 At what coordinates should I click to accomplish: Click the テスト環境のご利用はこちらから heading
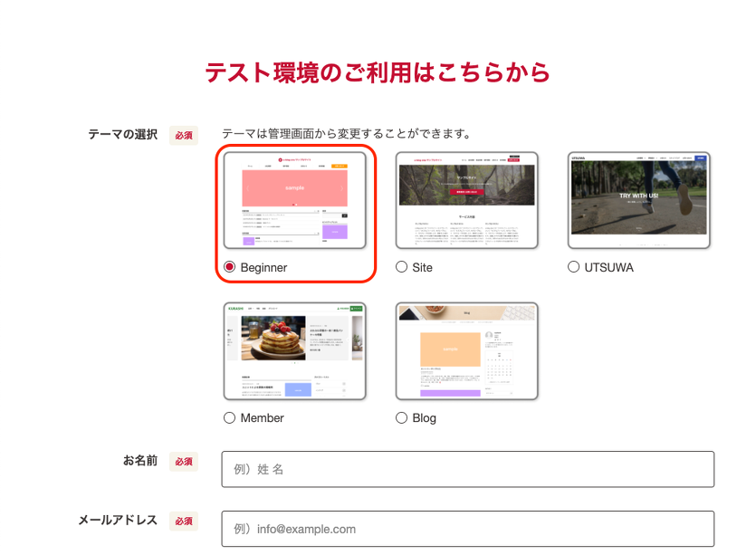[x=378, y=72]
